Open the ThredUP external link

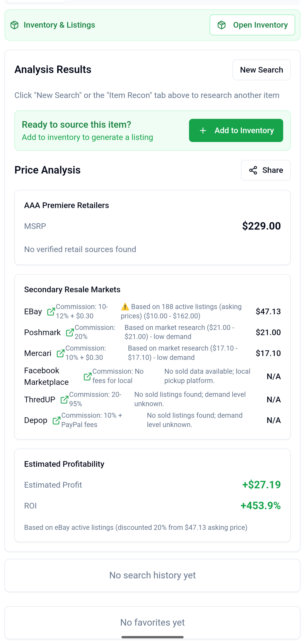[x=64, y=399]
